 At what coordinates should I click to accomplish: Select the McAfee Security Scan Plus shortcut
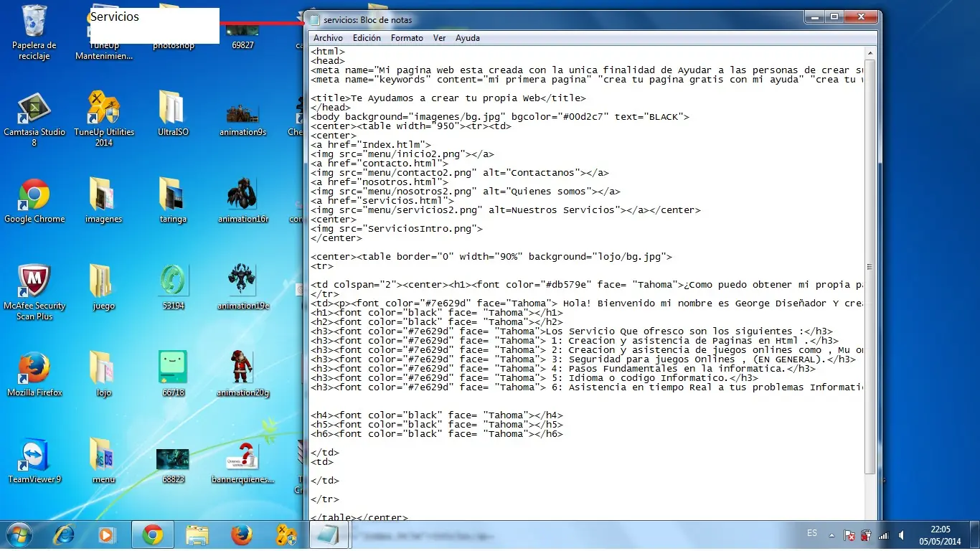34,293
